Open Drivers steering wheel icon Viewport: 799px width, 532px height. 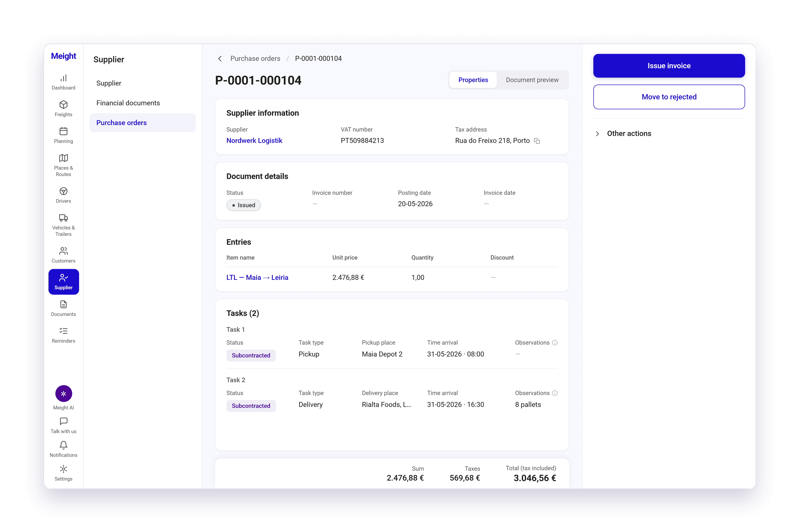(63, 191)
